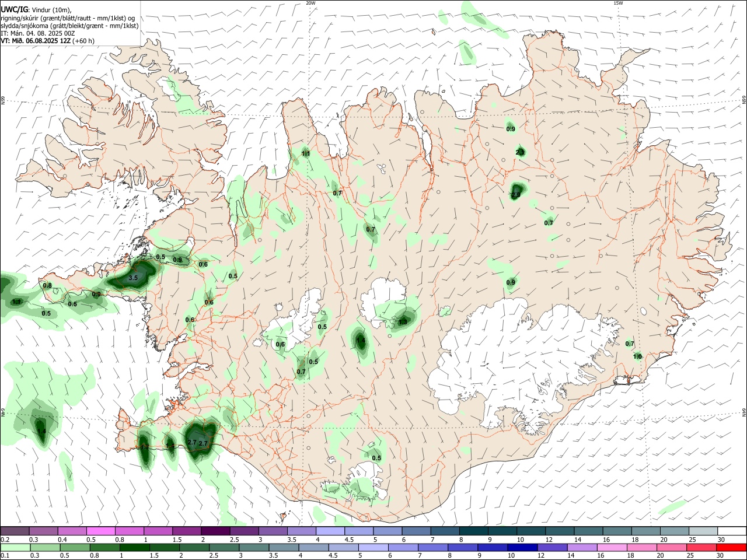Click the '20W' longitude label at top

pyautogui.click(x=310, y=3)
